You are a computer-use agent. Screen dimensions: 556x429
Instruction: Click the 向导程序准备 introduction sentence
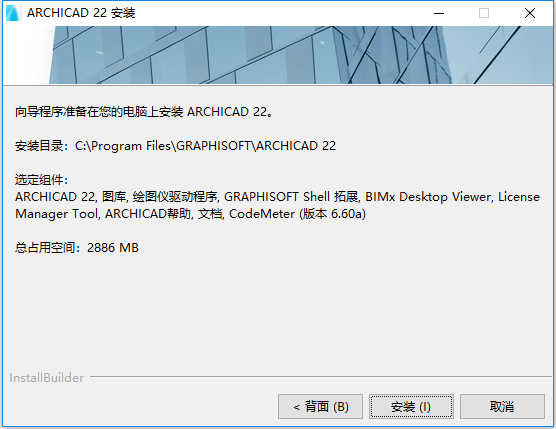click(144, 112)
